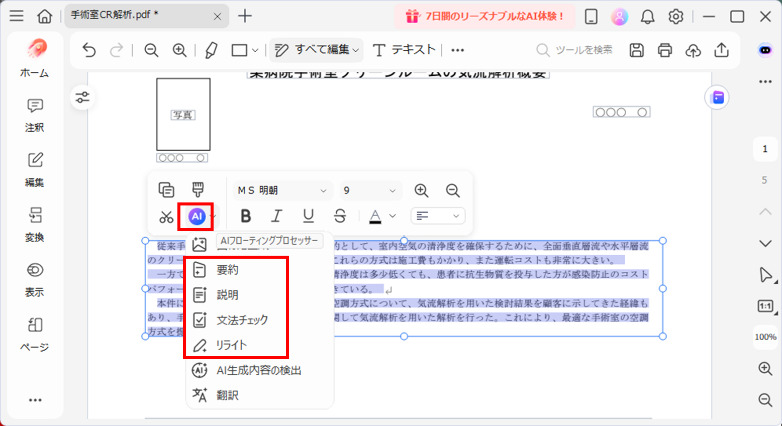Go to next page down chevron
The height and width of the screenshot is (426, 782).
(765, 243)
